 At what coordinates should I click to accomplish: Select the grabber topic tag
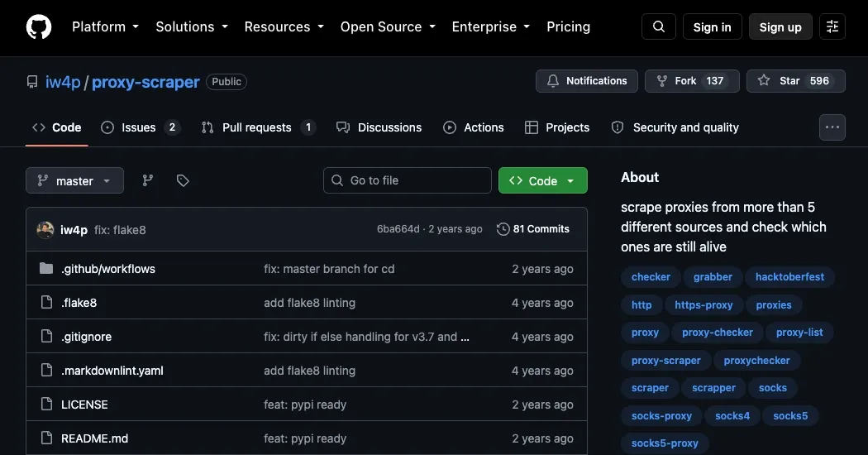click(713, 277)
